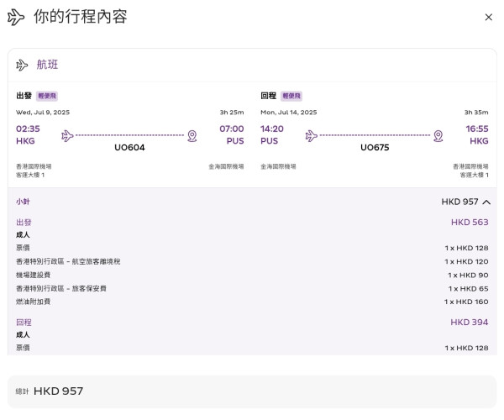
Task: Click the HKD 563 outbound amount
Action: [x=470, y=222]
